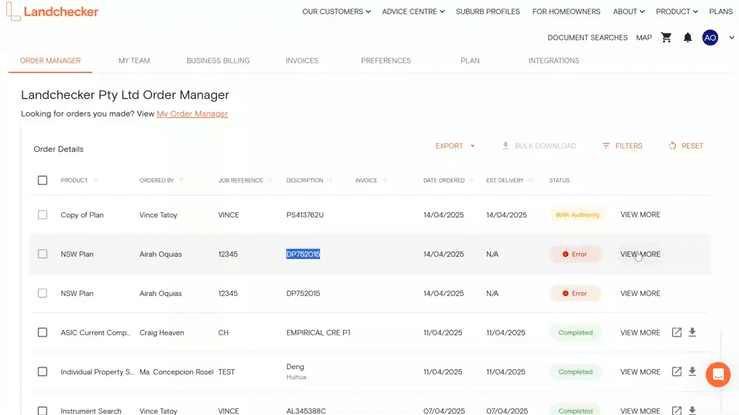The height and width of the screenshot is (415, 739).
Task: Click the Landchecker logo
Action: [52, 11]
